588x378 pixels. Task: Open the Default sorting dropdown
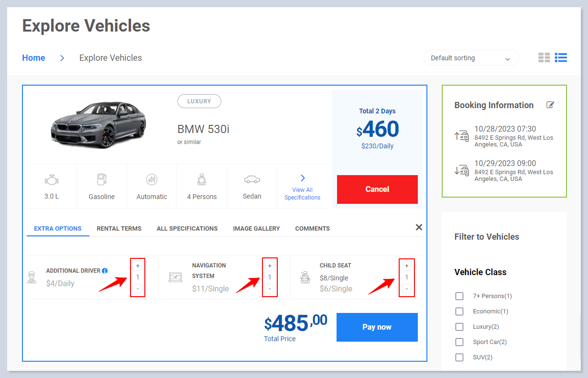click(x=471, y=58)
